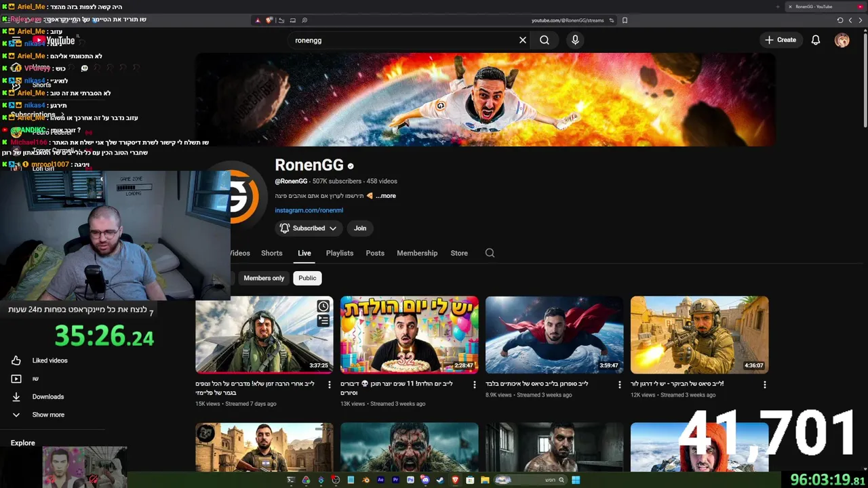The height and width of the screenshot is (488, 868).
Task: Close the RonenGG - YouTube browser tab
Action: (x=790, y=7)
